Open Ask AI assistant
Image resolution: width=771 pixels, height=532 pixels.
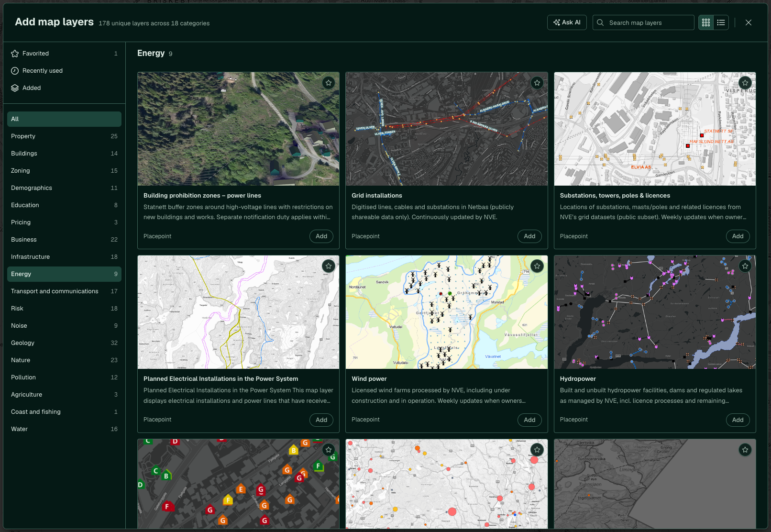567,22
